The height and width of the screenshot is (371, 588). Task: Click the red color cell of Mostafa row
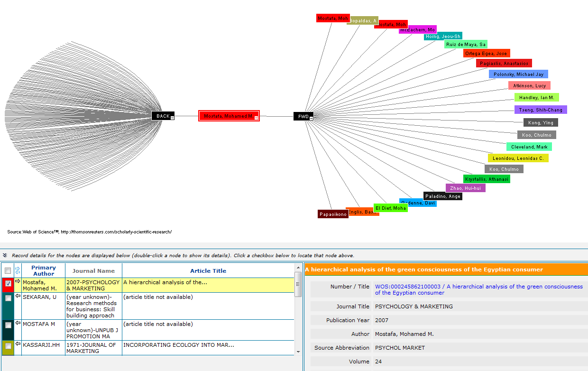tap(8, 285)
